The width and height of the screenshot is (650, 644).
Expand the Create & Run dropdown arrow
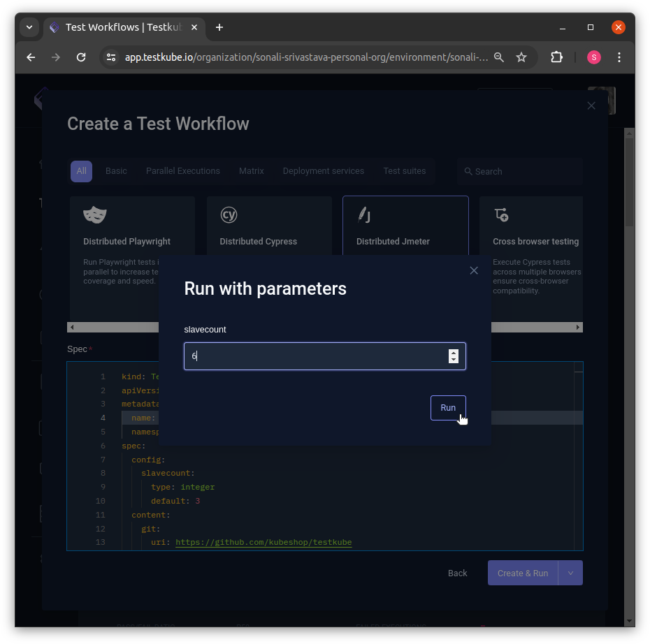point(571,573)
